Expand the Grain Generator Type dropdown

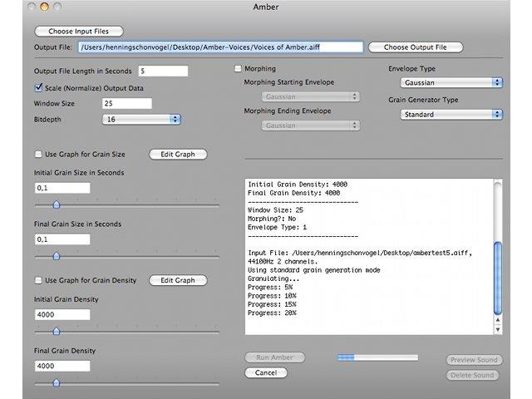pyautogui.click(x=451, y=115)
